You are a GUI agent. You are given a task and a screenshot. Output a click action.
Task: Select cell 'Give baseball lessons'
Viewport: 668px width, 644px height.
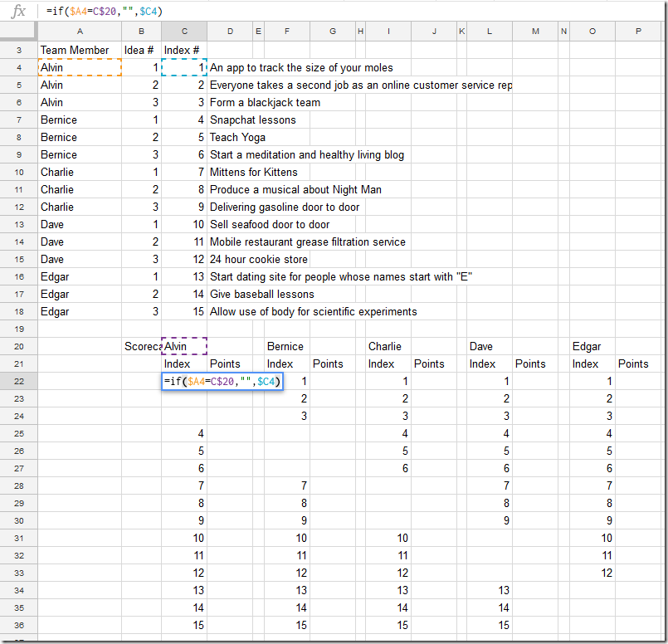click(262, 295)
